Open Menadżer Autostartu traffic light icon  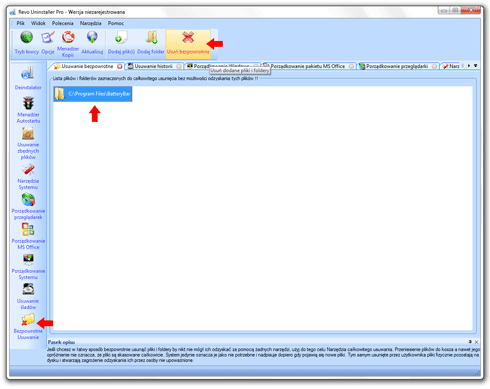28,110
